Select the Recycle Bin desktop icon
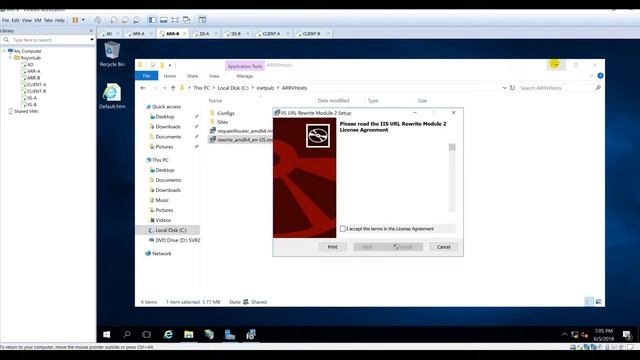This screenshot has height=360, width=640. tap(112, 54)
